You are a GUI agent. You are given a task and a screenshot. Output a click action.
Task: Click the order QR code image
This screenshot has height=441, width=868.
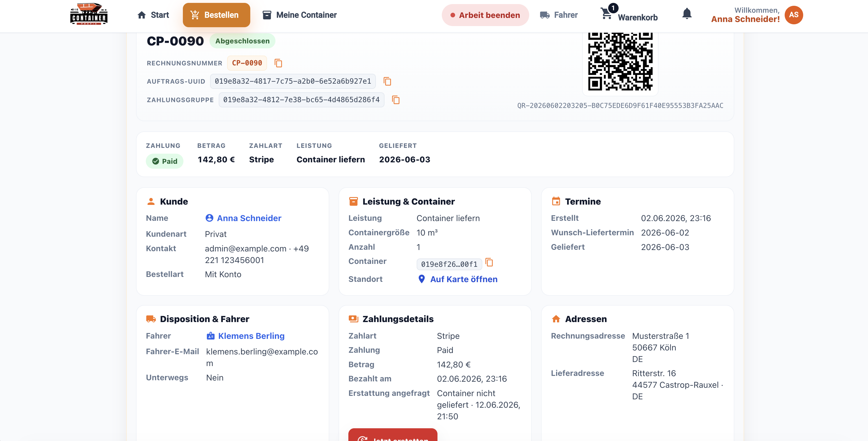tap(620, 61)
